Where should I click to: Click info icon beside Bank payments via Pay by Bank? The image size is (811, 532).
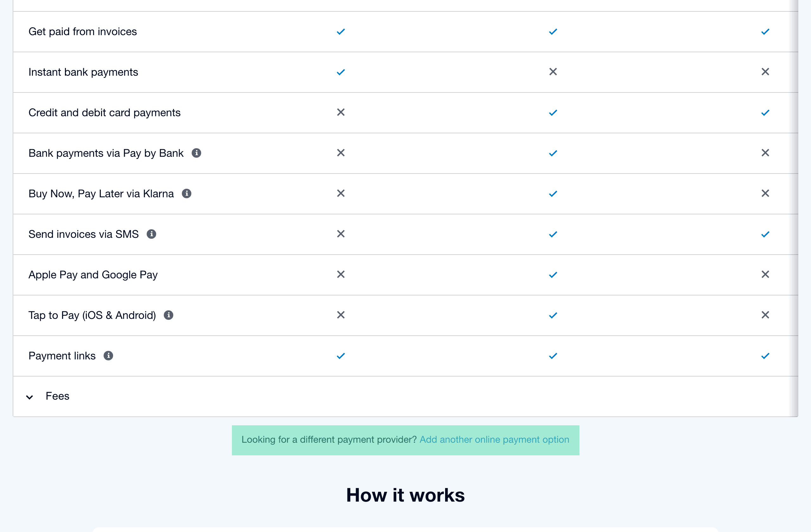click(196, 153)
